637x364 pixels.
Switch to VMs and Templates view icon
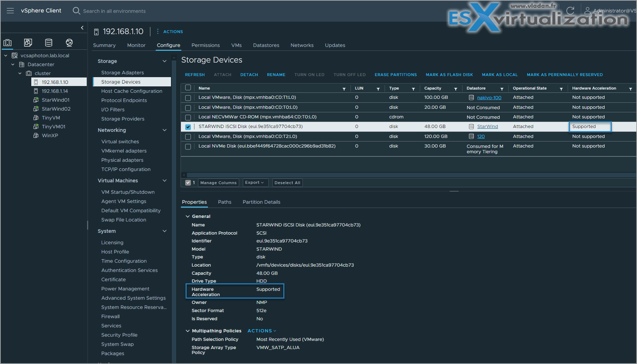tap(28, 43)
